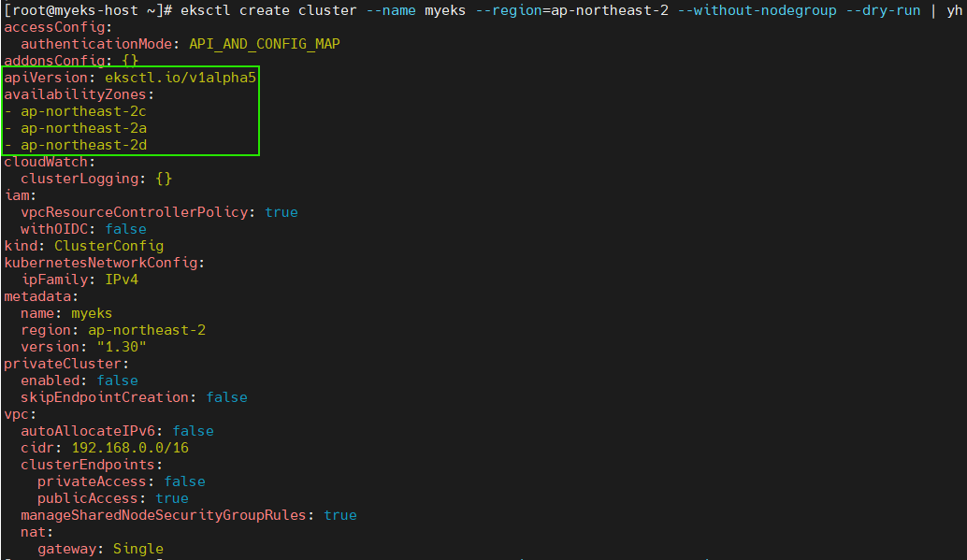The height and width of the screenshot is (560, 967).
Task: Click the version value "1.30"
Action: (x=122, y=347)
